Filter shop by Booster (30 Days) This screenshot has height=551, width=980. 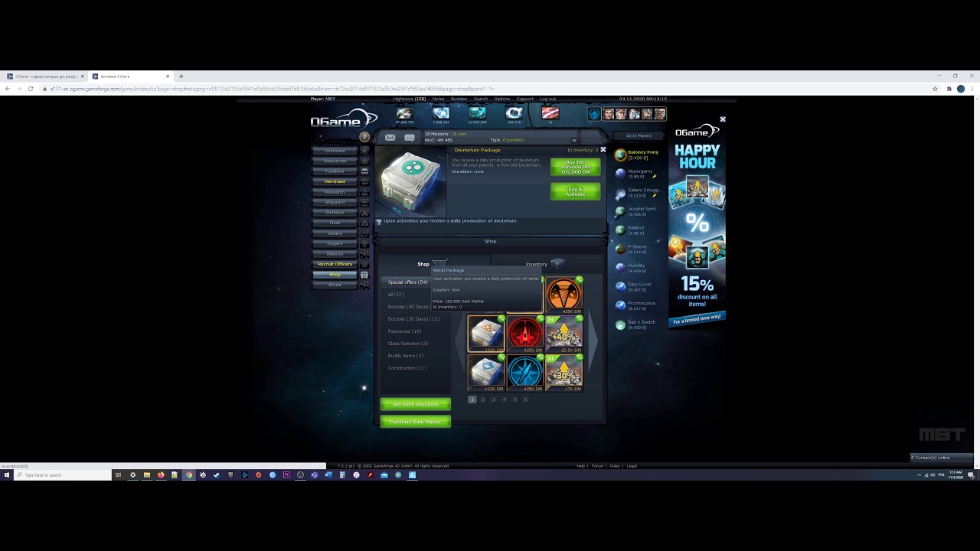tap(413, 319)
